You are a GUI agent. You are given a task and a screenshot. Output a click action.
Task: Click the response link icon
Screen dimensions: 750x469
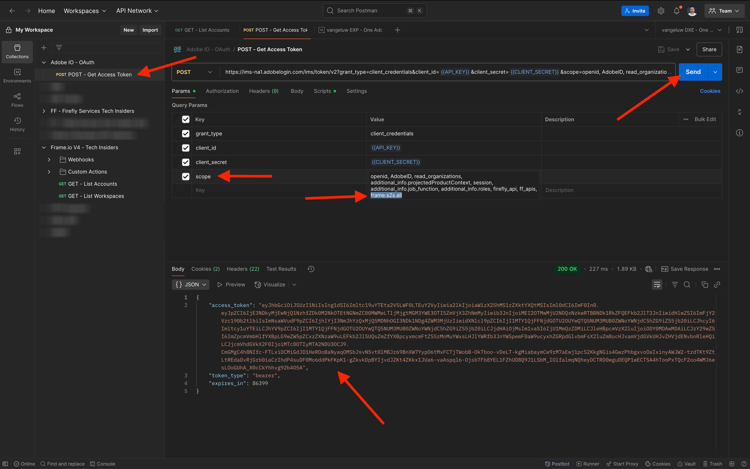pos(717,284)
